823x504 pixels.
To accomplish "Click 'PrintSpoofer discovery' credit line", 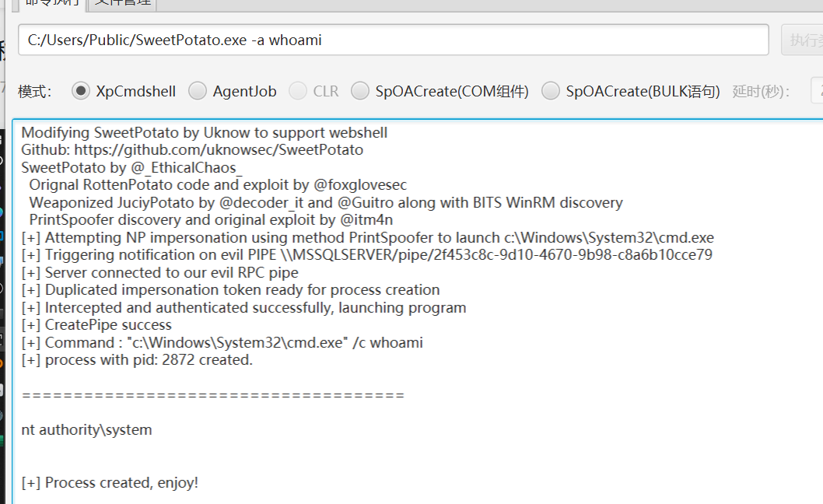I will (x=211, y=220).
